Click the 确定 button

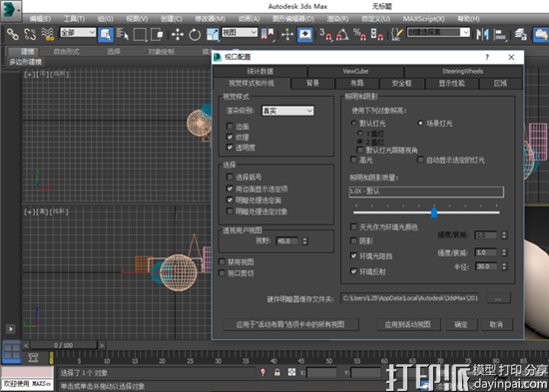pos(461,324)
